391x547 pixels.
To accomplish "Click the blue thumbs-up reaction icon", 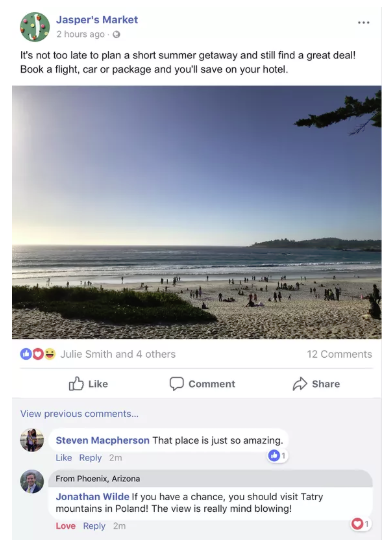I will click(26, 354).
